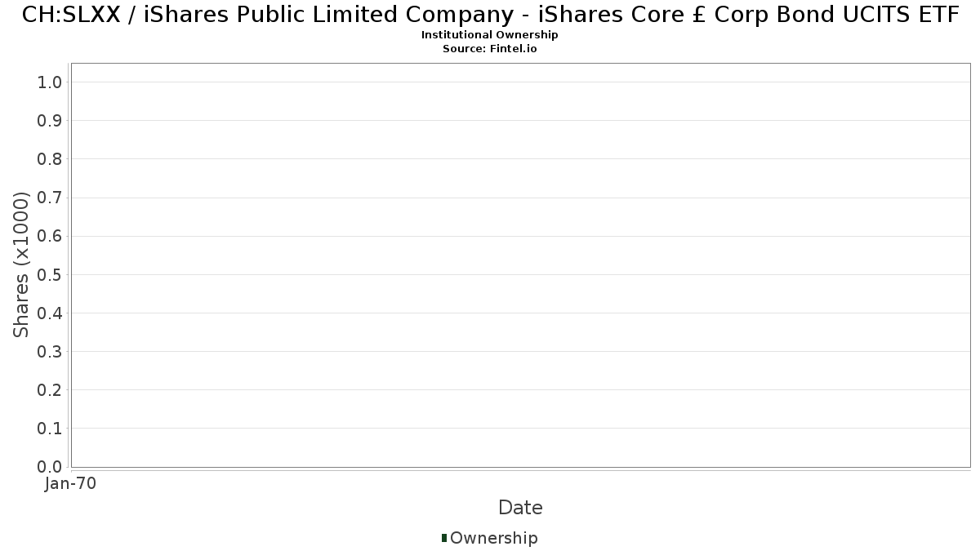Viewport: 980px width, 551px height.
Task: Click the Shares (x1000) y-axis title
Action: pyautogui.click(x=21, y=264)
